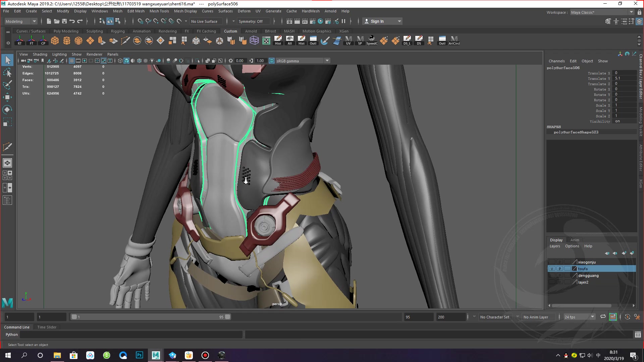Screen dimensions: 644x362
Task: Open the Channels menu in Channel Box
Action: 556,61
